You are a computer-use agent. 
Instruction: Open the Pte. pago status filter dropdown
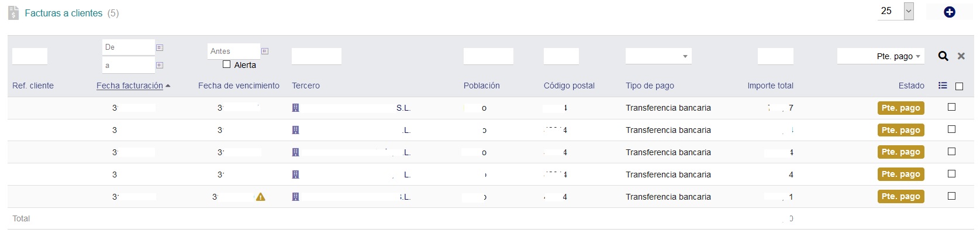[881, 56]
